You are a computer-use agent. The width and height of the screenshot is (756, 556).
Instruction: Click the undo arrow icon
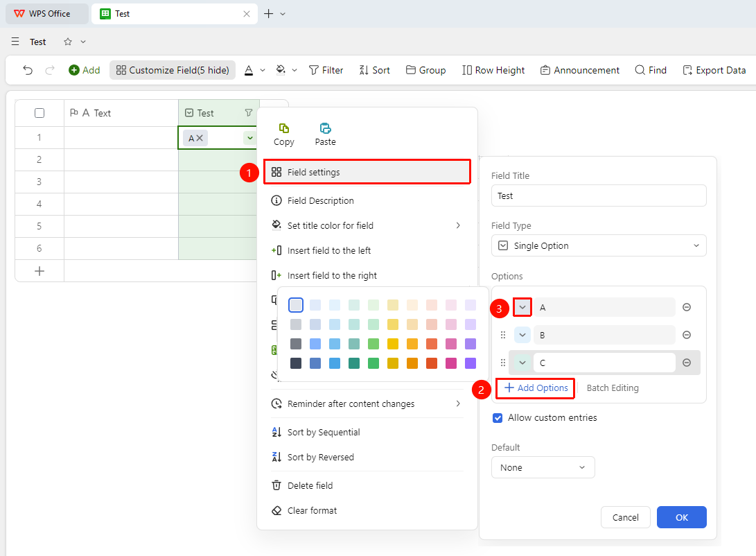(x=28, y=71)
